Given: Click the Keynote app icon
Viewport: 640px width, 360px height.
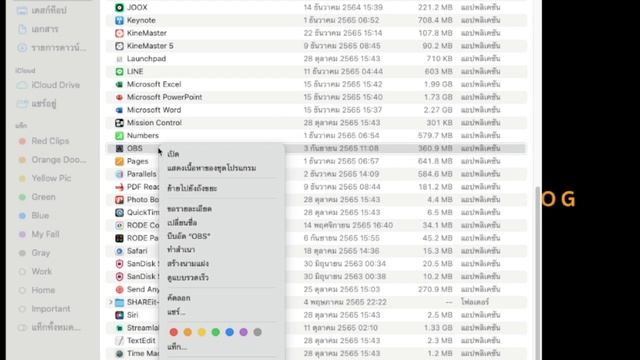Looking at the screenshot, I should click(119, 20).
